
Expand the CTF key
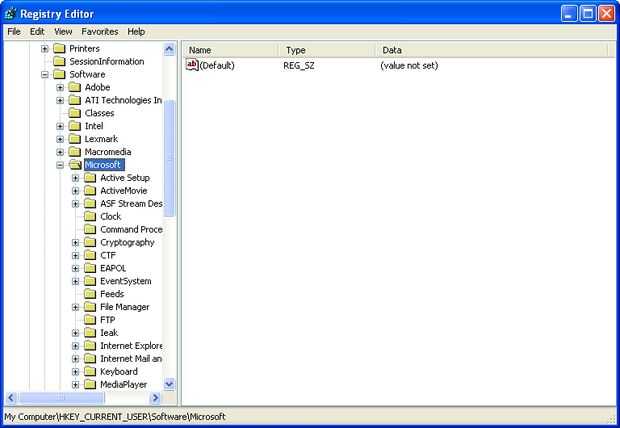[x=76, y=256]
